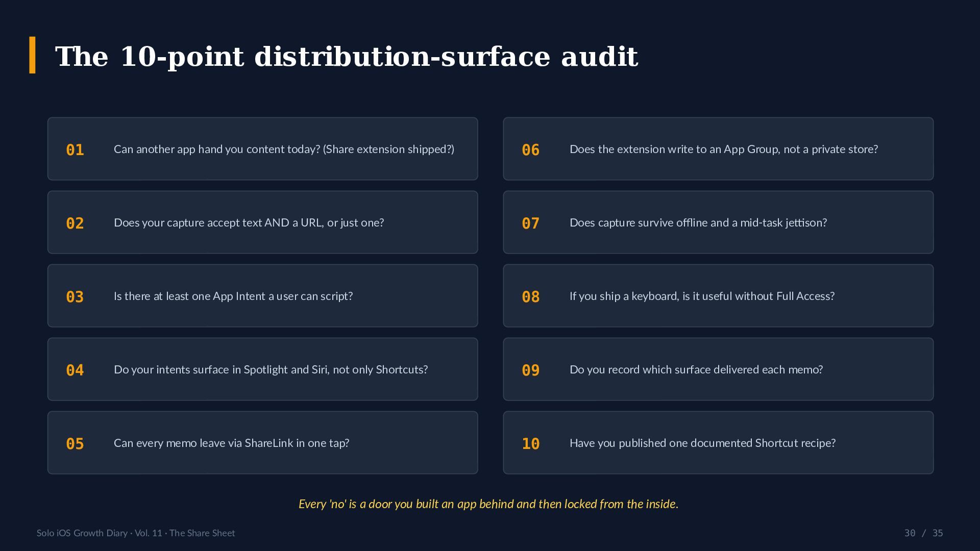Click the number 10 label
This screenshot has width=980, height=551.
(531, 443)
